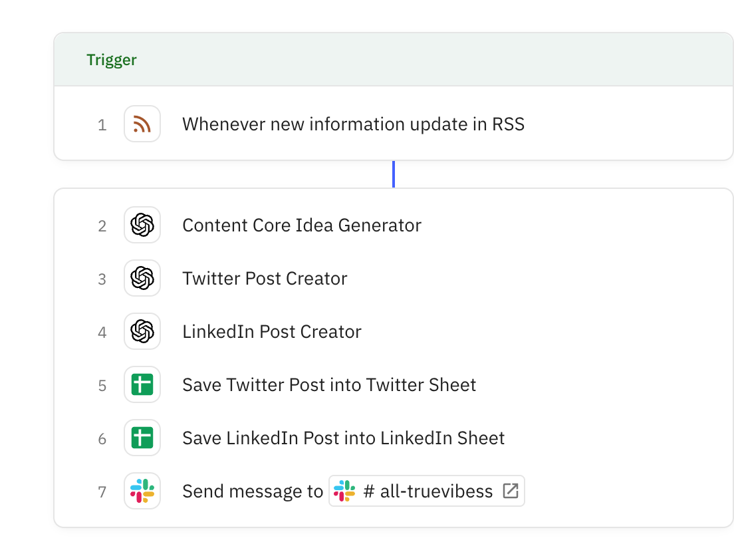Select 'Save LinkedIn Post into LinkedIn Sheet'
The width and height of the screenshot is (734, 560).
344,438
